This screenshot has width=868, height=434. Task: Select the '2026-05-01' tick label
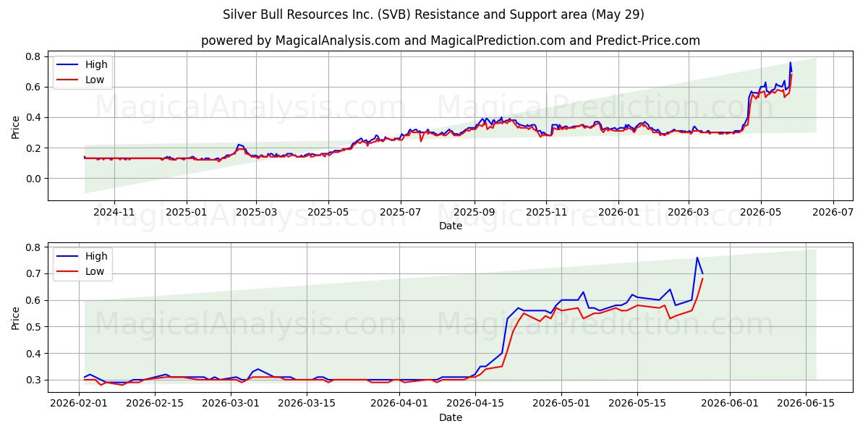562,404
